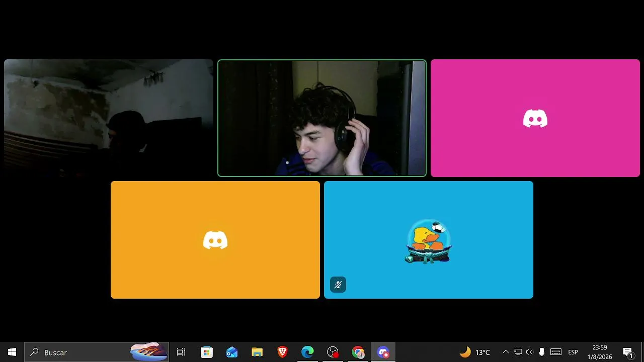Open the Outlook app in the taskbar
Image resolution: width=644 pixels, height=362 pixels.
point(232,352)
